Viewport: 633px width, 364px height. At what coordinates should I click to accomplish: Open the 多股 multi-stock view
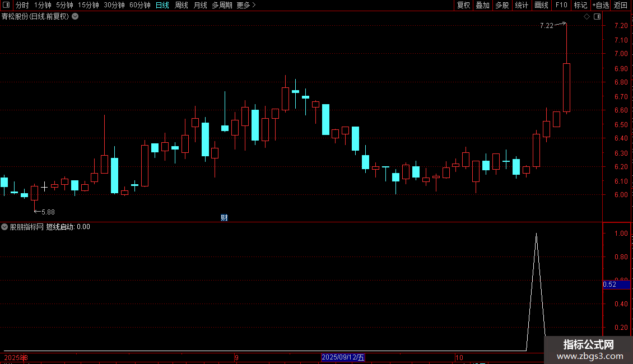502,5
